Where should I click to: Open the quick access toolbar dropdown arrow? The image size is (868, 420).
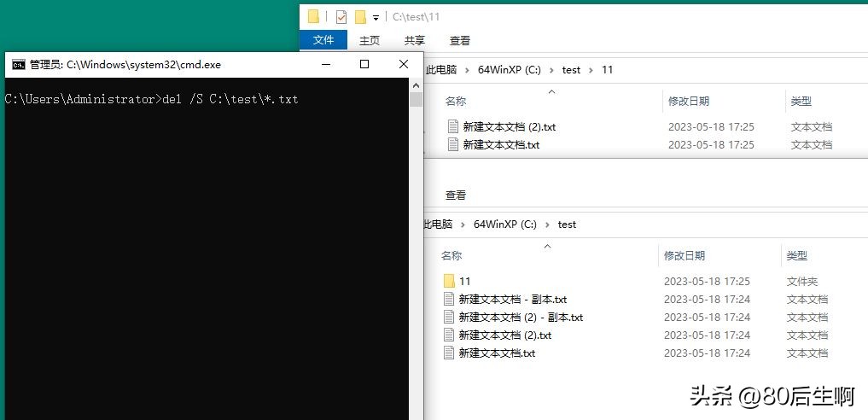coord(376,18)
